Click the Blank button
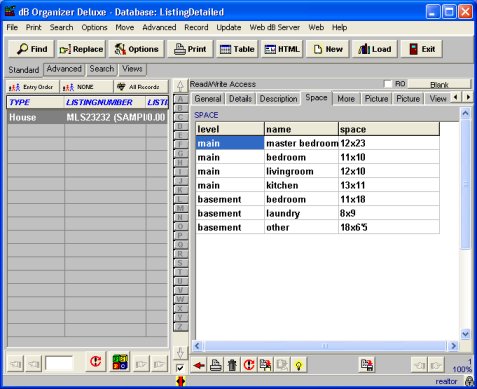 tap(439, 85)
